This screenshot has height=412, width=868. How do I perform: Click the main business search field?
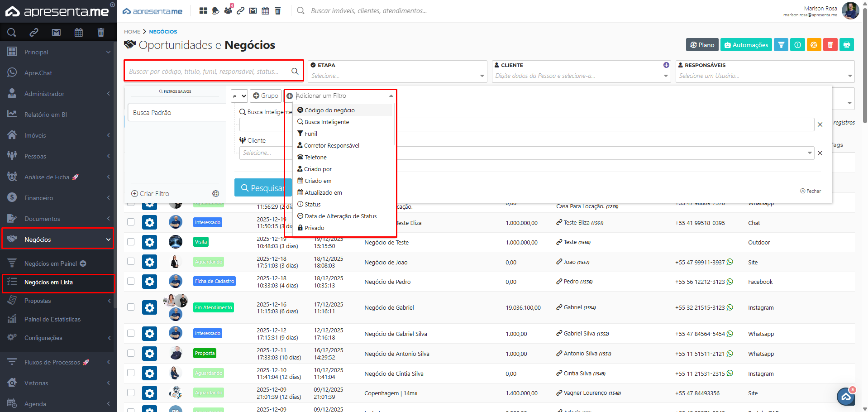tap(208, 72)
